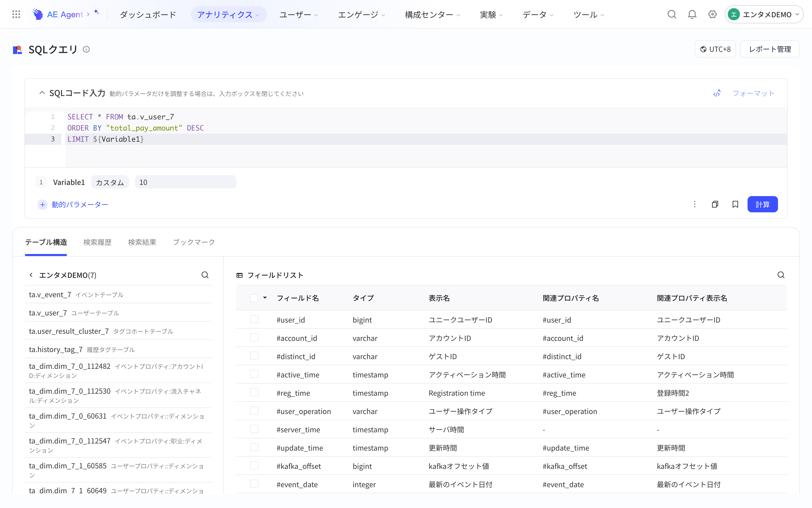
Task: Click the copy SQL icon
Action: 715,204
